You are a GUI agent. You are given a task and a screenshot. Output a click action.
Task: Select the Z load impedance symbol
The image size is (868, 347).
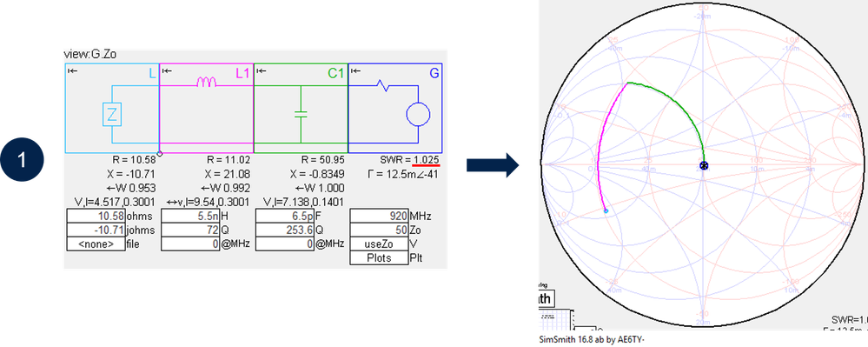point(112,115)
